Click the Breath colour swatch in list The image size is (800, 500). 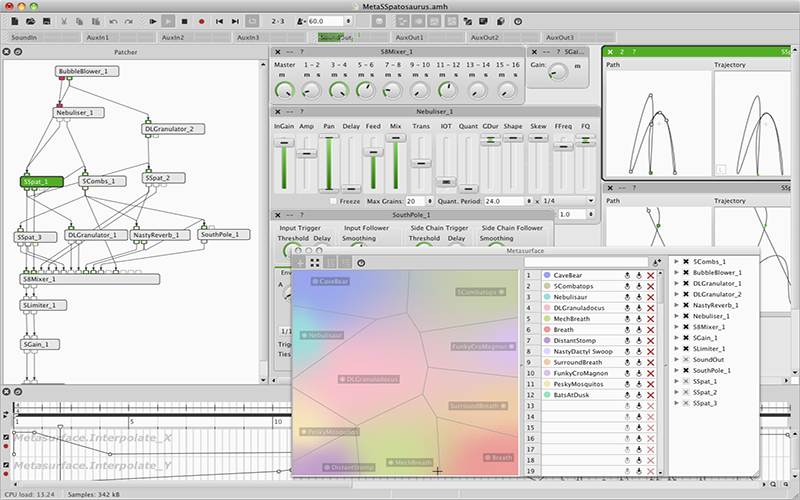pyautogui.click(x=547, y=330)
